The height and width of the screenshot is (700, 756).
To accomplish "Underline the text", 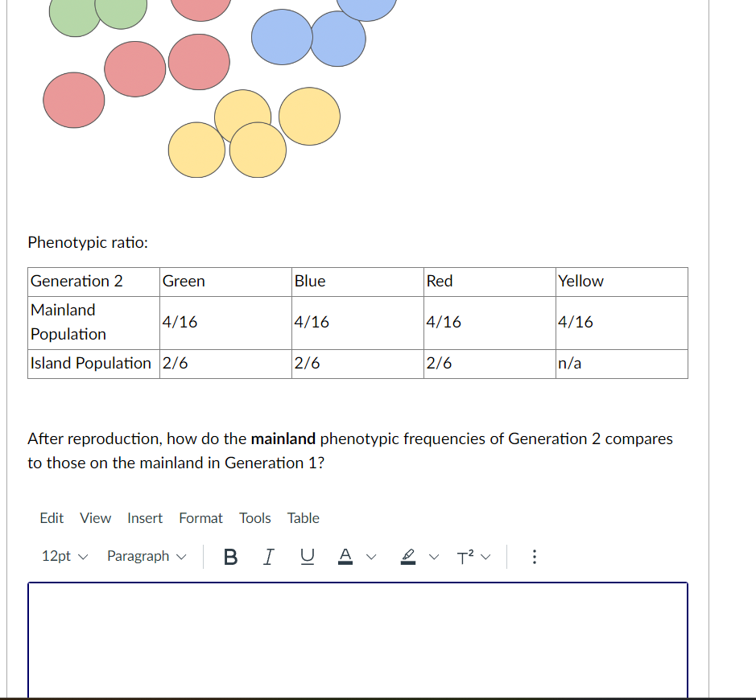I will (307, 557).
